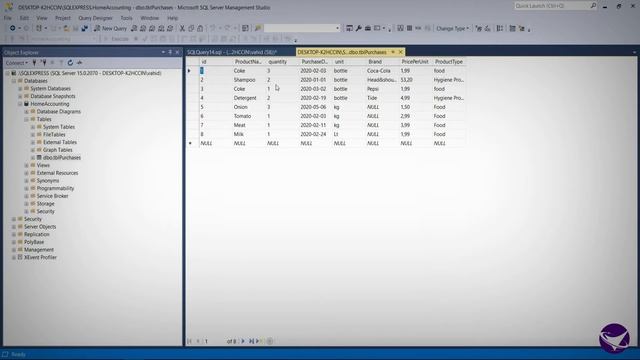Image resolution: width=640 pixels, height=360 pixels.
Task: Click the ProductName column header
Action: [249, 62]
